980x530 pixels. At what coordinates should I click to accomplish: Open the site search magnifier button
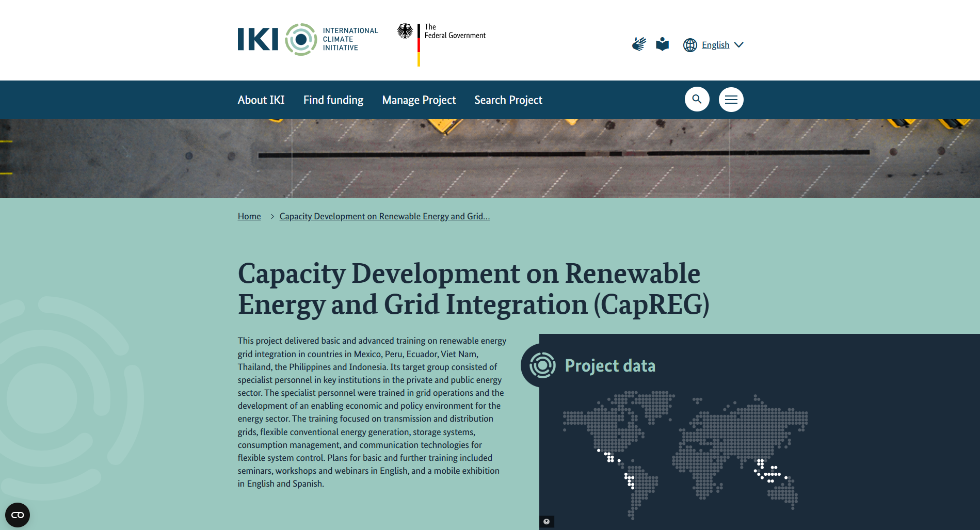coord(697,99)
